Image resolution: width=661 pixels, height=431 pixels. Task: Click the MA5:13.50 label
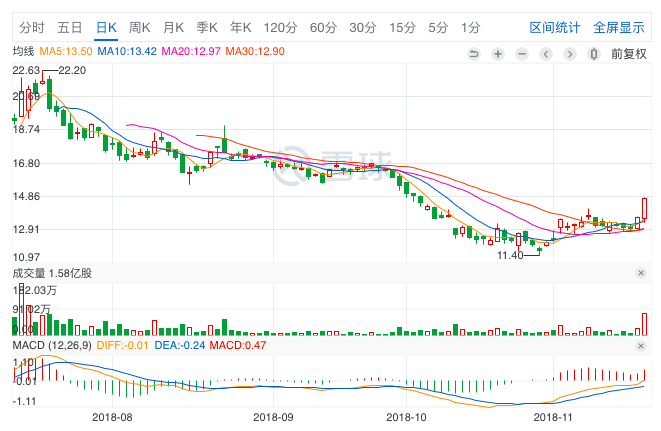tap(66, 51)
